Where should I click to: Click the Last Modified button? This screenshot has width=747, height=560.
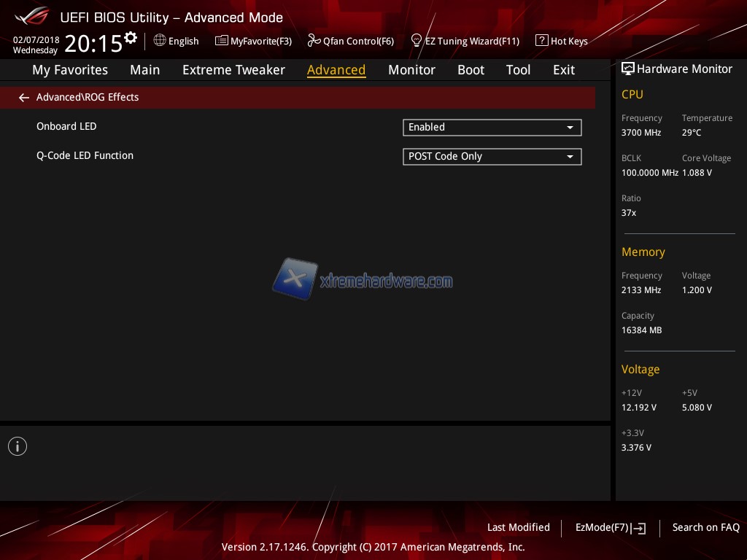tap(518, 527)
